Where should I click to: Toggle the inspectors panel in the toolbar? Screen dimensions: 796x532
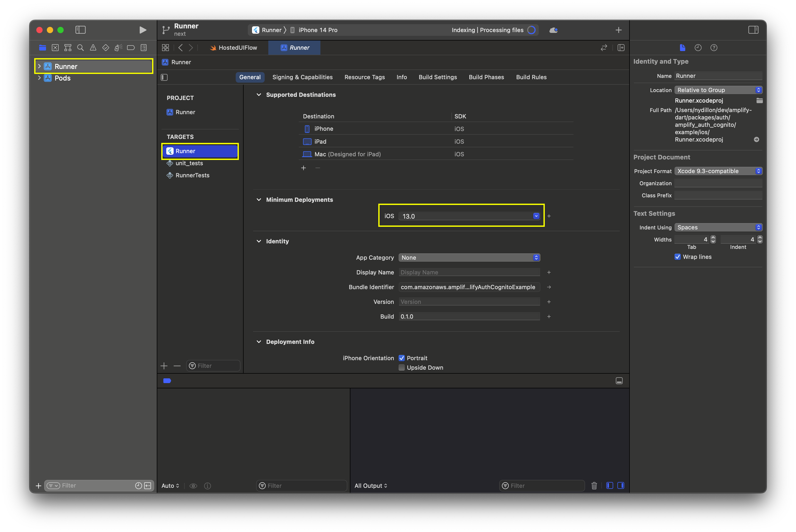coord(753,30)
